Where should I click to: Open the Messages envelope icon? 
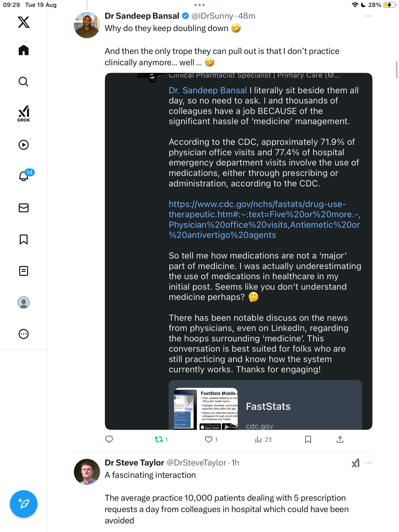coord(24,208)
